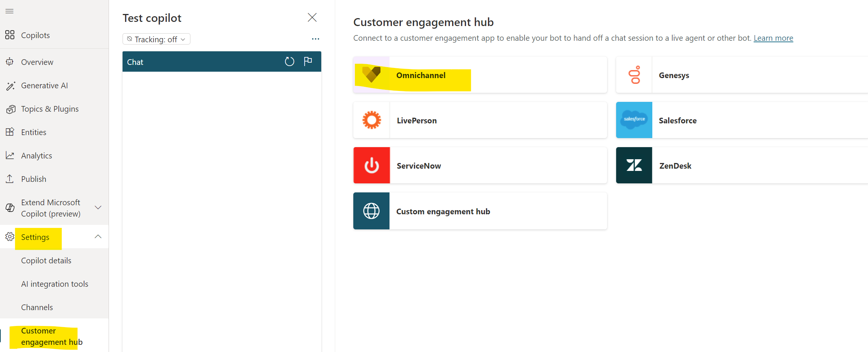
Task: Click the Copilots grid icon
Action: pos(10,35)
